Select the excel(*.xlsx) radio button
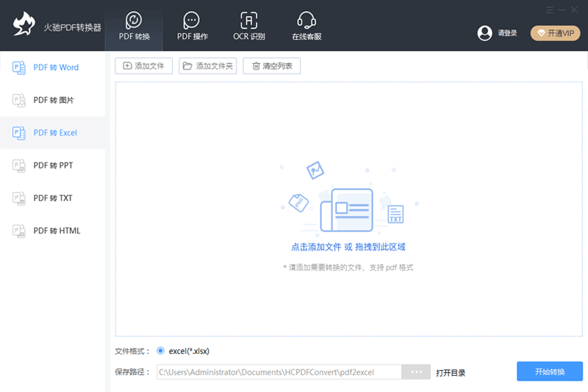This screenshot has width=588, height=392. pos(160,351)
